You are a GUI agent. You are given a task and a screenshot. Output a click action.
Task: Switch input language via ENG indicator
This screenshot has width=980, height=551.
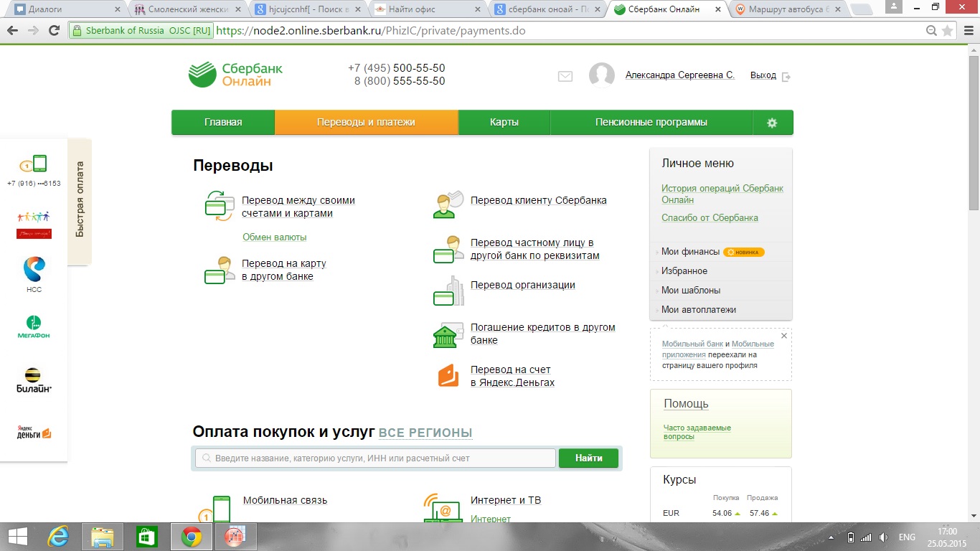tap(907, 537)
